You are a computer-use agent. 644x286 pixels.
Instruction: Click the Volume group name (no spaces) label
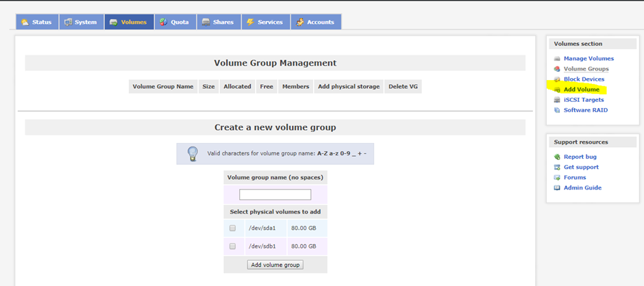pos(275,178)
